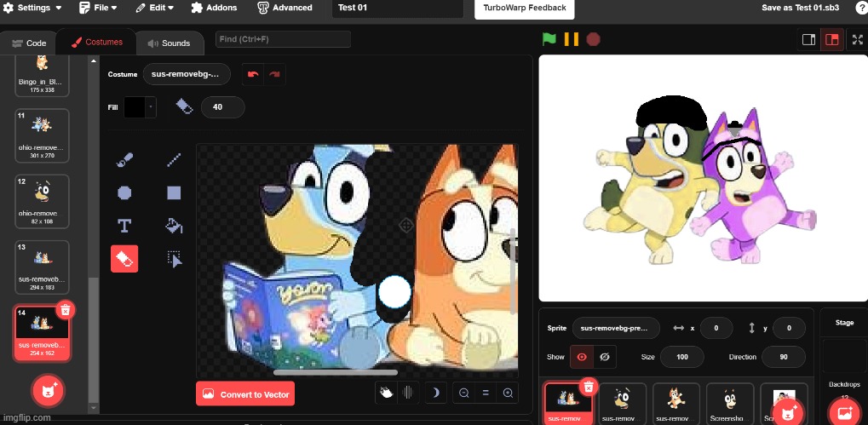Image resolution: width=868 pixels, height=425 pixels.
Task: Click the Undo arrow
Action: pos(253,74)
